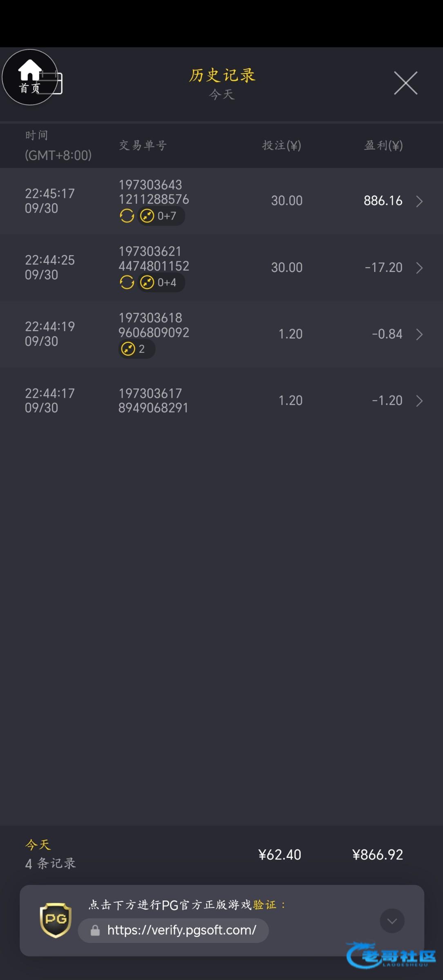Image resolution: width=443 pixels, height=980 pixels.
Task: Click the 历史记录 title header
Action: coord(222,76)
